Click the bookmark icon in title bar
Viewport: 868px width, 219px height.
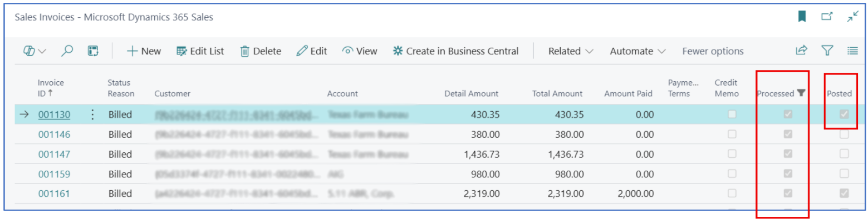[x=802, y=17]
